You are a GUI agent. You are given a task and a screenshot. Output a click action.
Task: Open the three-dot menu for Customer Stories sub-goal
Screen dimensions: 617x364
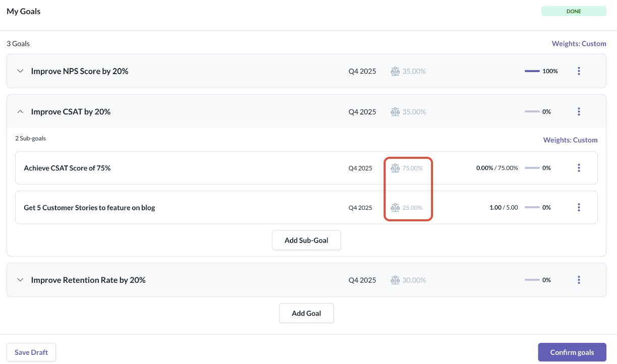click(579, 207)
